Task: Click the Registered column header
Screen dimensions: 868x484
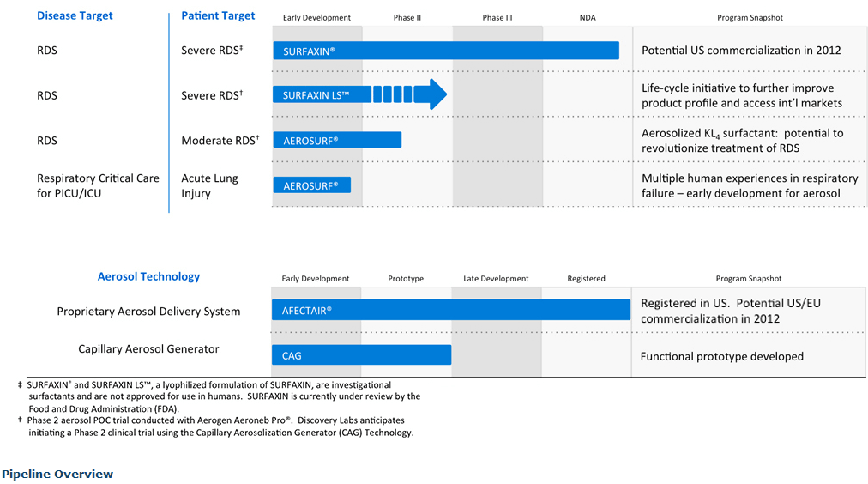Action: [x=586, y=279]
